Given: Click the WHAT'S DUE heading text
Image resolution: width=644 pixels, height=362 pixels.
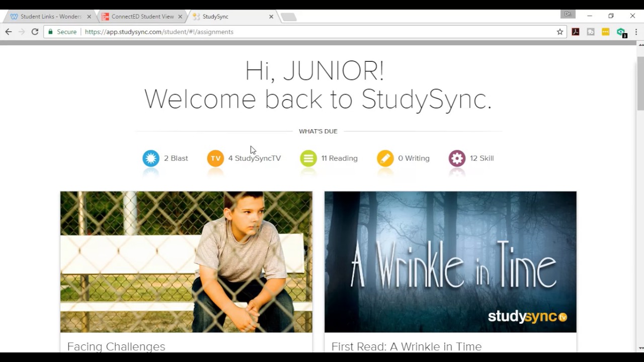Looking at the screenshot, I should 318,131.
